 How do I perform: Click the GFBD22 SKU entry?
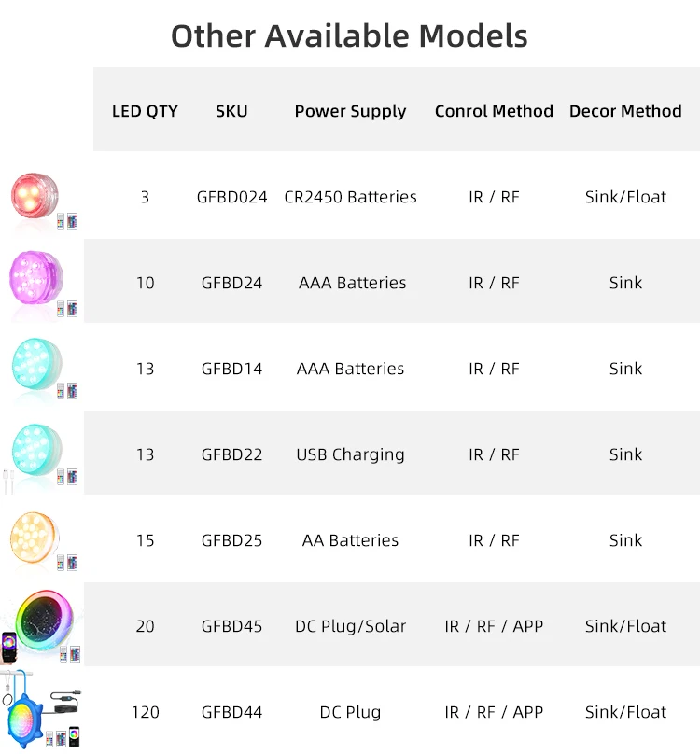click(231, 454)
